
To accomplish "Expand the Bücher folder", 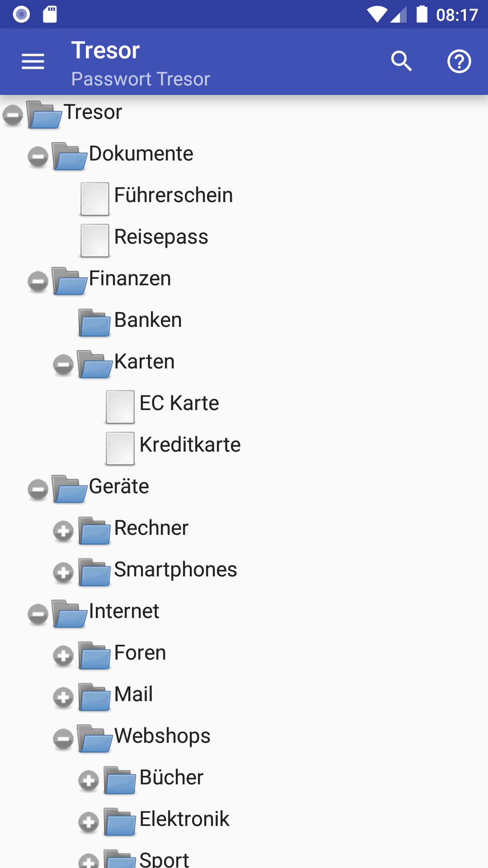I will tap(89, 781).
